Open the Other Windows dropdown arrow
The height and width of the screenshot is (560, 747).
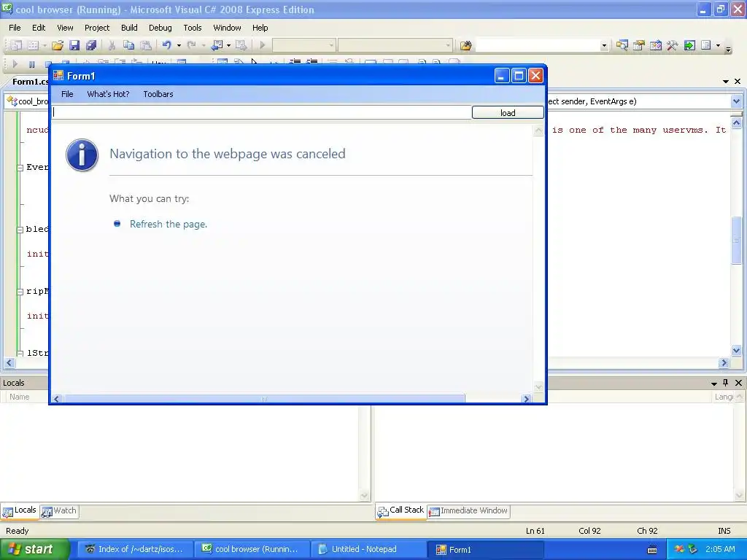(718, 45)
